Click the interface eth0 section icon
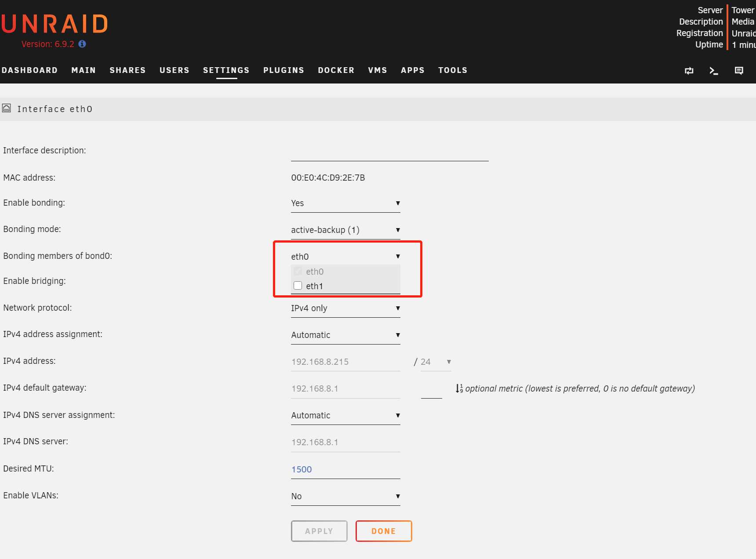The image size is (756, 559). 7,108
